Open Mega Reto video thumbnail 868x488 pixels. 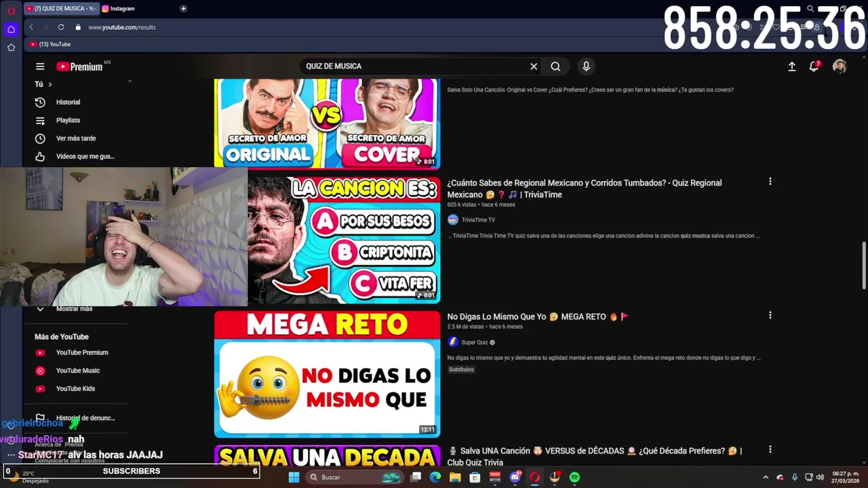327,373
